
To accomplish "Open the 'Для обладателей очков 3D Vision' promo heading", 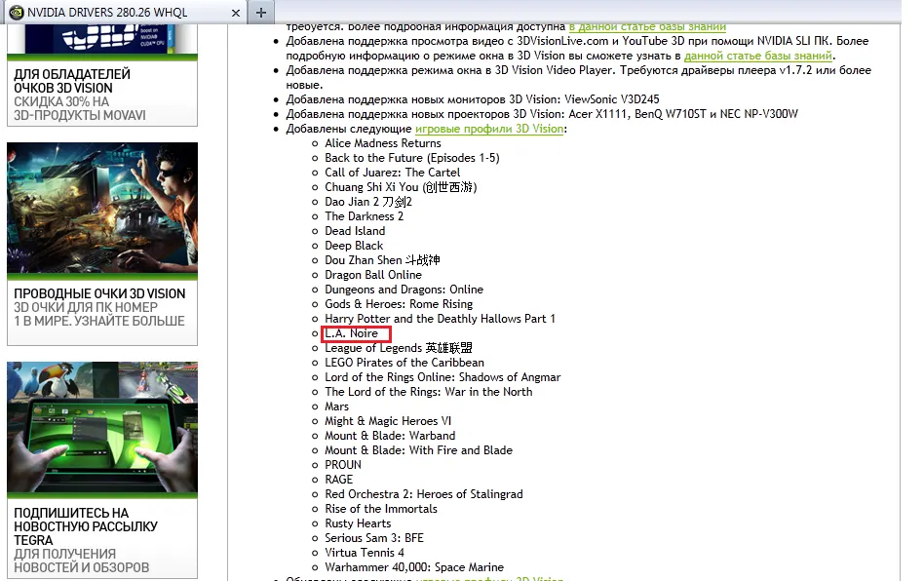I will coord(72,81).
